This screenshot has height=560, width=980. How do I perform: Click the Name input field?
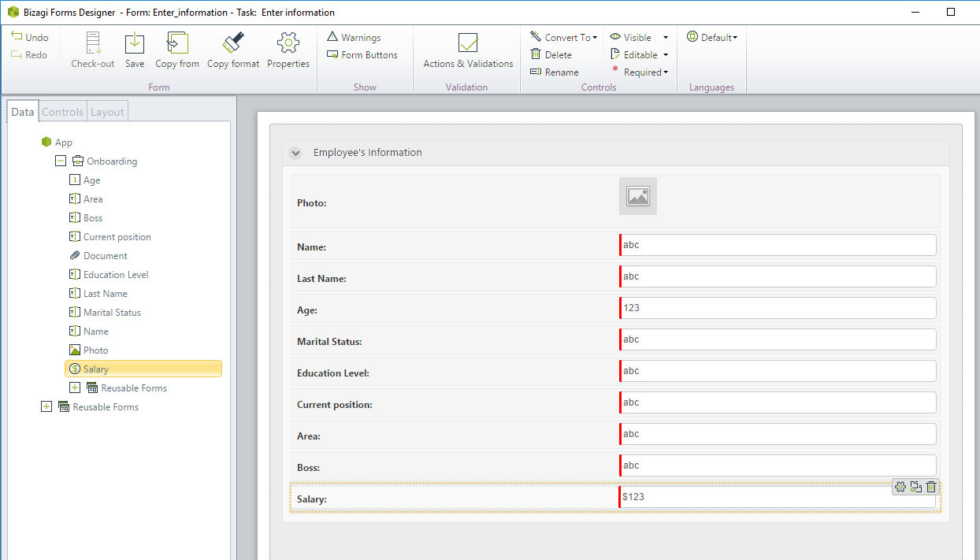pos(778,245)
